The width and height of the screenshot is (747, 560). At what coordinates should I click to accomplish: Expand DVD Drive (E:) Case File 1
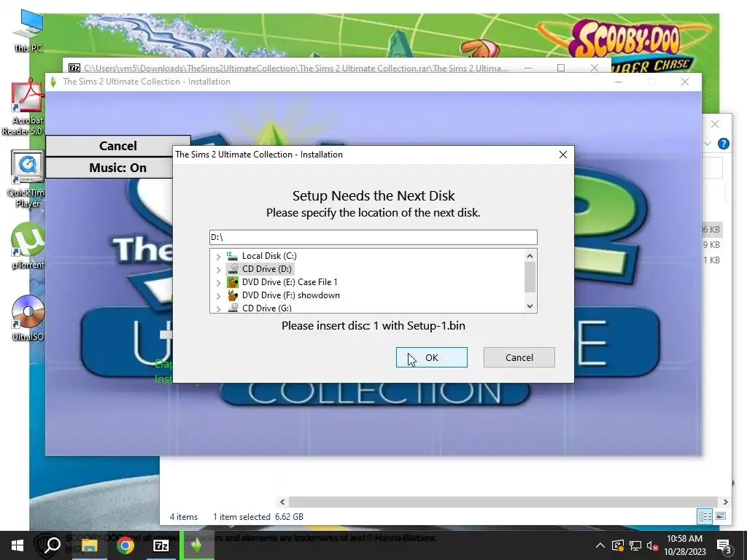tap(218, 283)
